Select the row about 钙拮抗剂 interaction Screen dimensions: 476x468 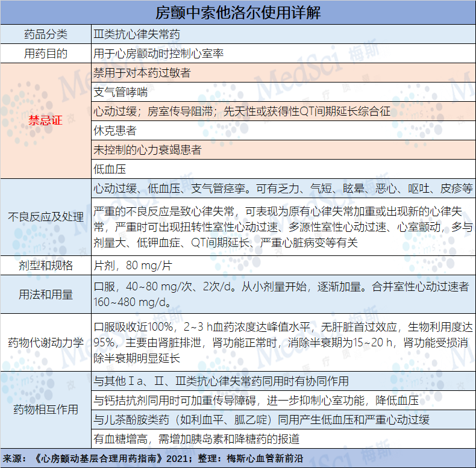pos(284,401)
